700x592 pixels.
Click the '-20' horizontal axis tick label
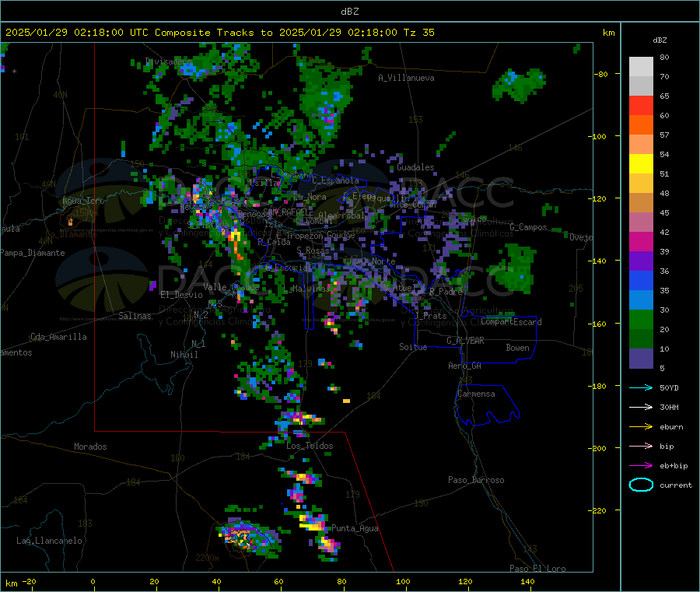point(29,581)
